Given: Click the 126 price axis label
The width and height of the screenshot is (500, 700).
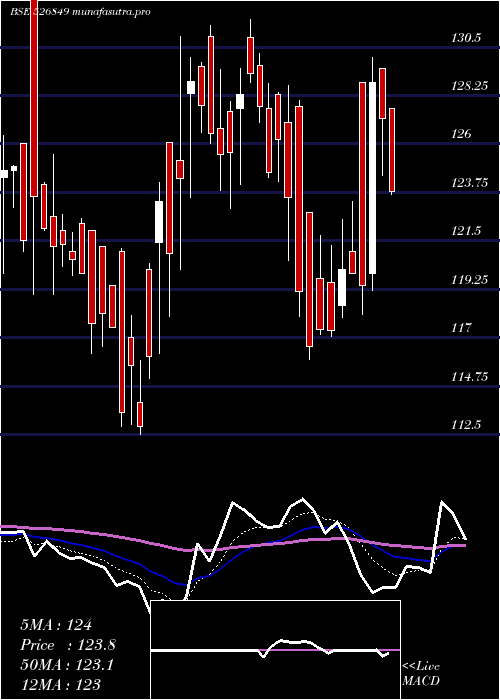Looking at the screenshot, I should 461,133.
